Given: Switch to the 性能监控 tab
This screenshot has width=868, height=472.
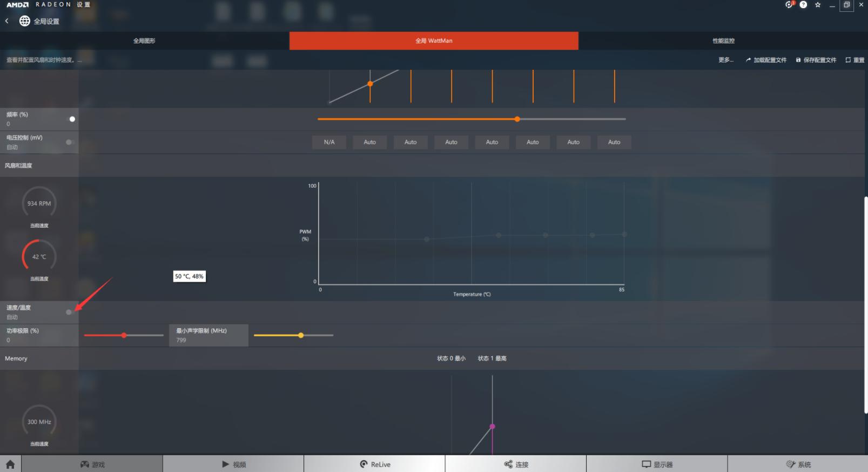Looking at the screenshot, I should click(x=723, y=41).
